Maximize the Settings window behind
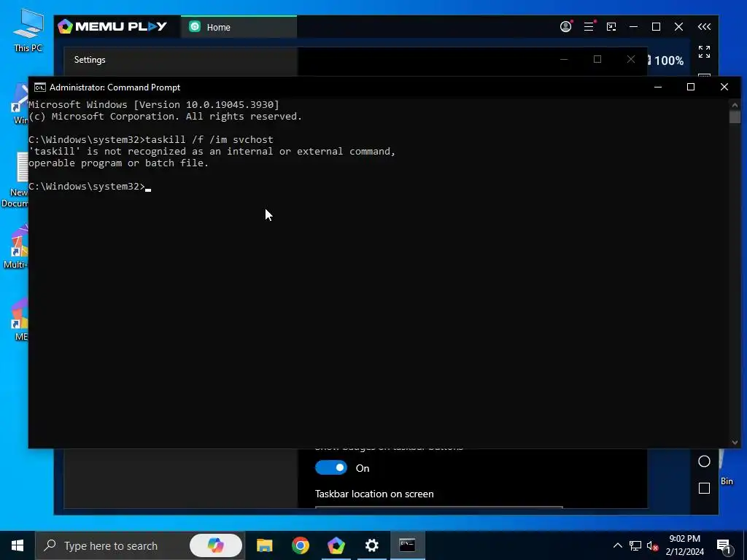Viewport: 747px width, 560px height. 597,60
